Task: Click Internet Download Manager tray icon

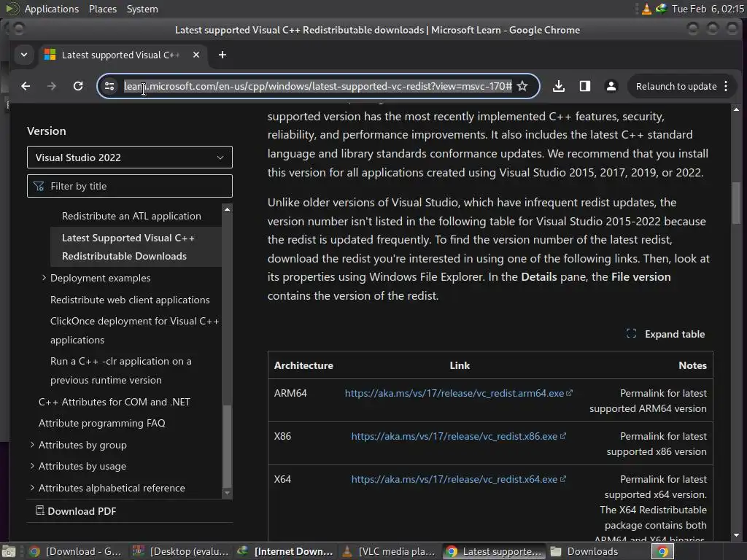Action: tap(661, 9)
